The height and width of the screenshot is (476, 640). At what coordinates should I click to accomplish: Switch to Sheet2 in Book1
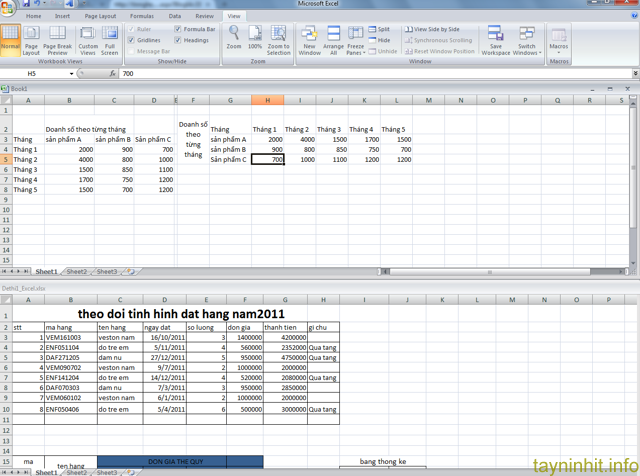pyautogui.click(x=77, y=271)
